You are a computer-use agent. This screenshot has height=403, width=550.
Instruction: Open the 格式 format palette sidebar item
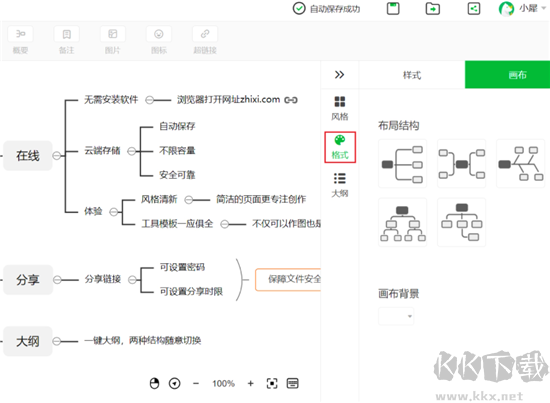tap(340, 147)
